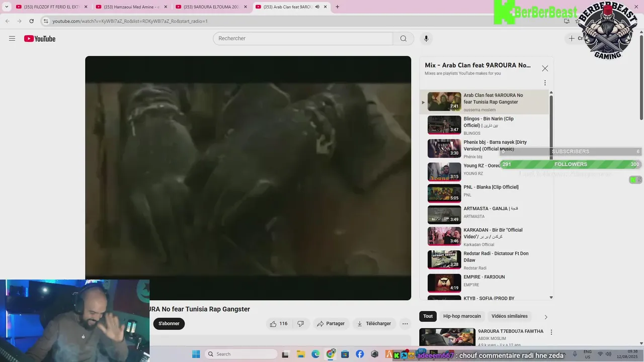Click the video player area

tap(248, 178)
